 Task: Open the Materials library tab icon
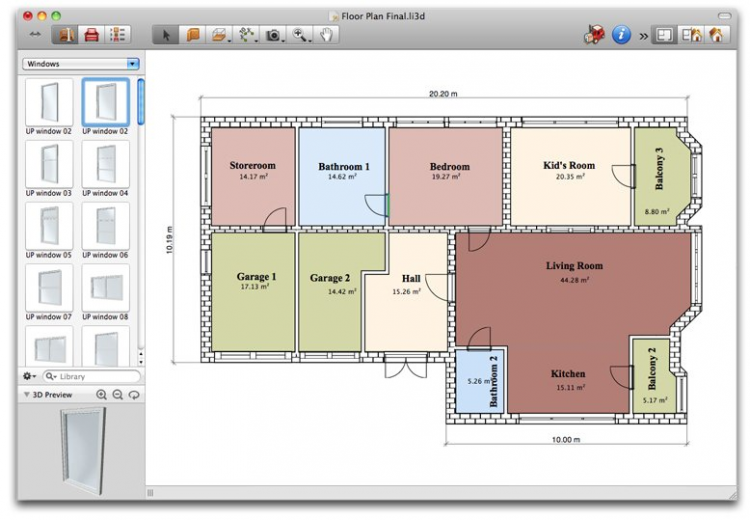coord(92,35)
